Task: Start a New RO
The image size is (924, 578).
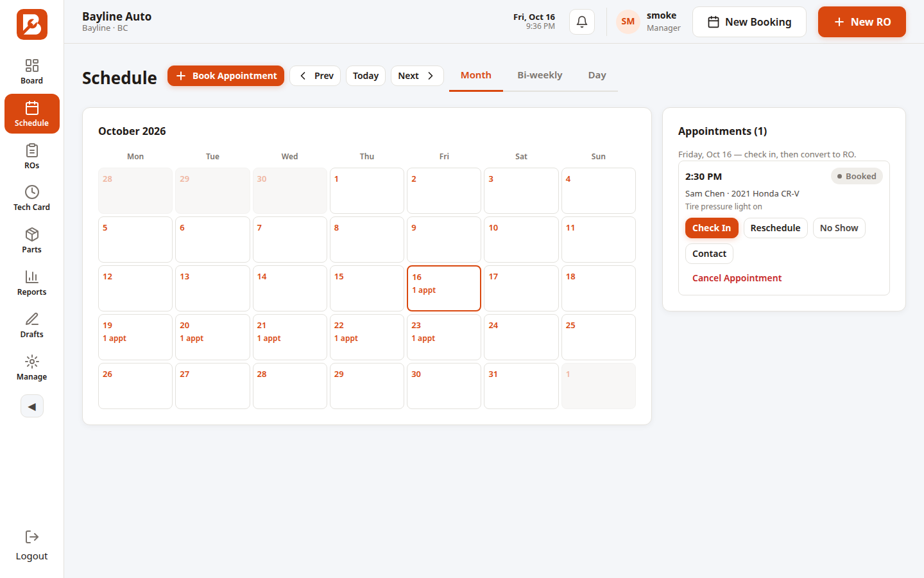Action: (862, 22)
